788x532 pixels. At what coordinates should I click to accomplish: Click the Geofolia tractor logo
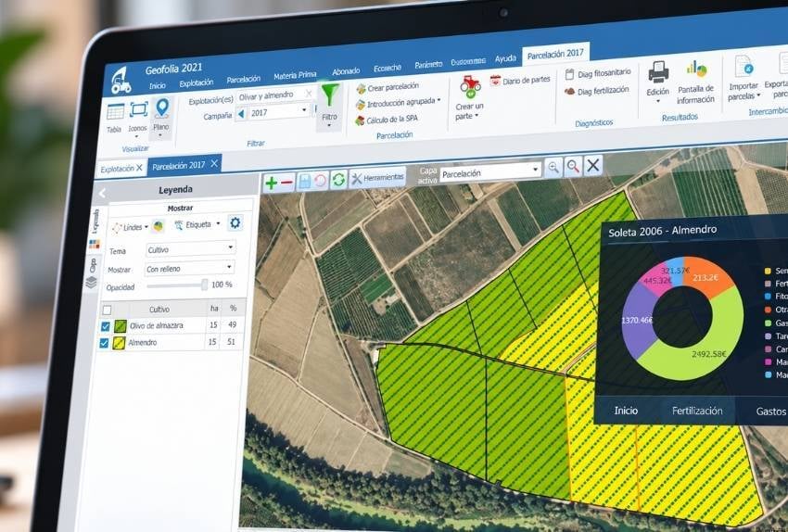pos(121,81)
